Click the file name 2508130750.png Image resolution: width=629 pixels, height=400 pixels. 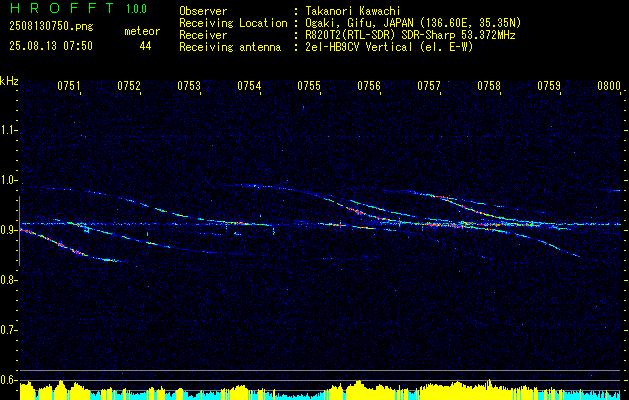pos(51,27)
